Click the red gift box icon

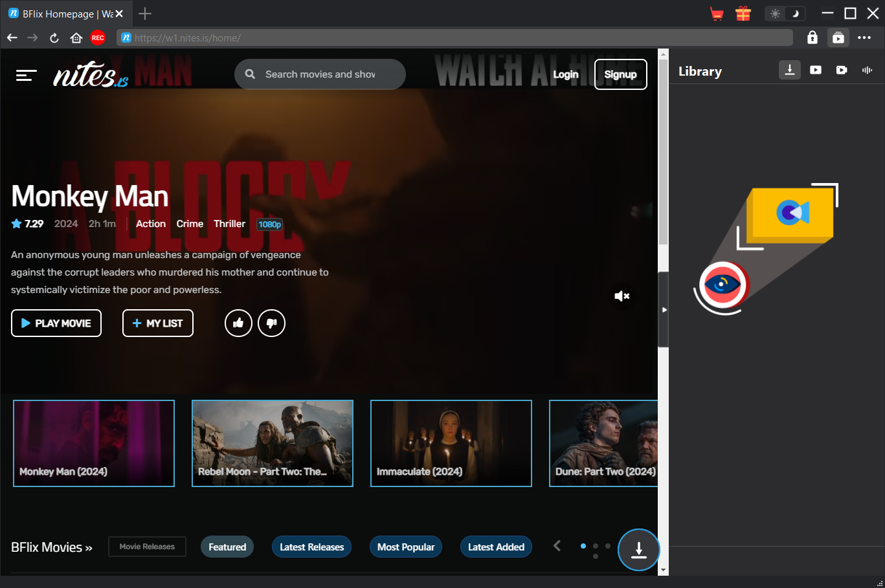pos(743,14)
